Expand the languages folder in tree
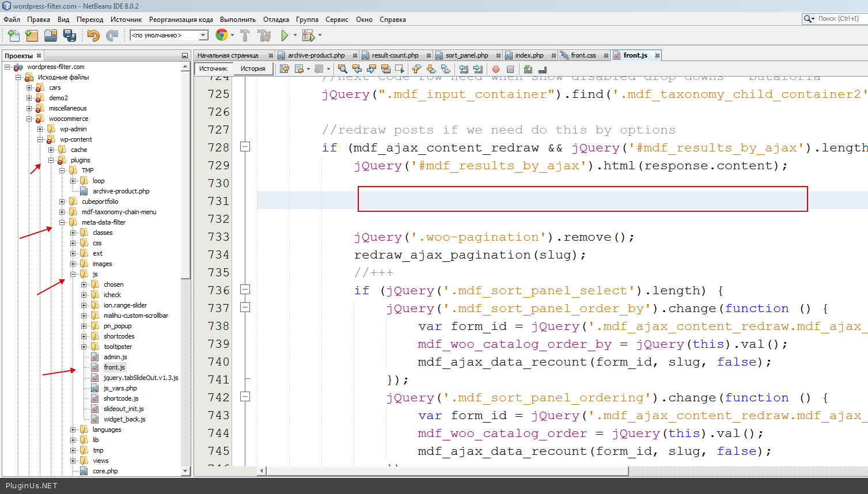This screenshot has width=868, height=494. tap(73, 430)
